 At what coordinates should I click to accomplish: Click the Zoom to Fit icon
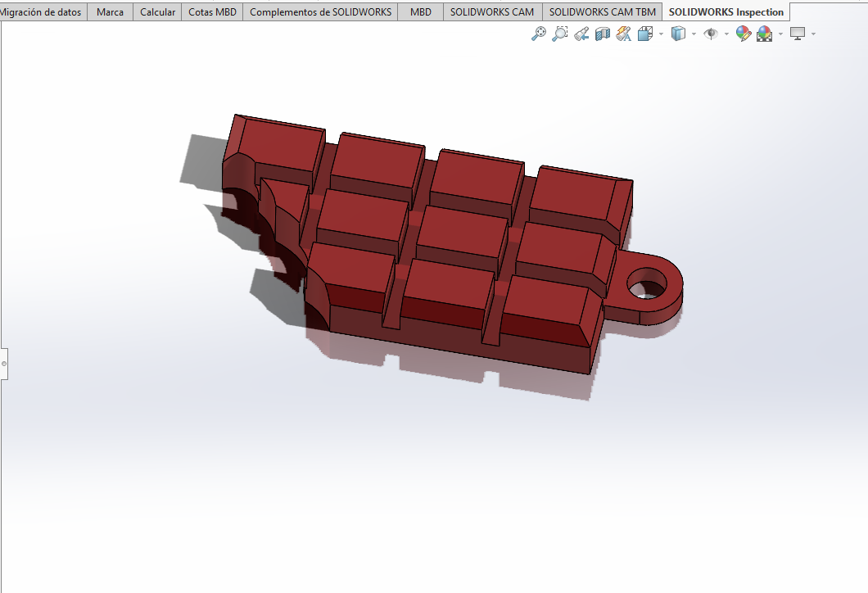(538, 34)
